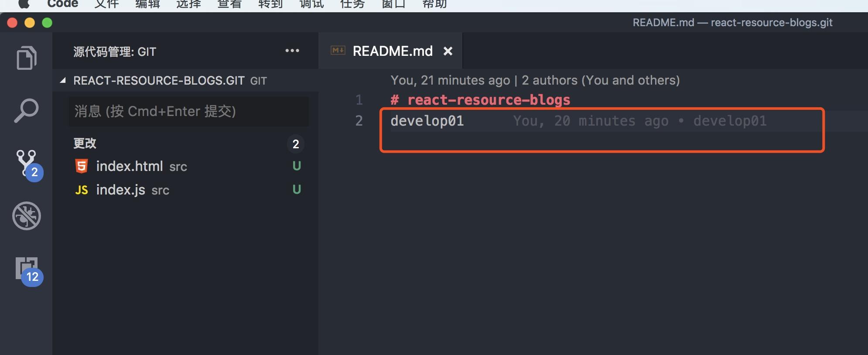Click the markdown icon on the README.md tab
This screenshot has width=868, height=355.
[338, 51]
